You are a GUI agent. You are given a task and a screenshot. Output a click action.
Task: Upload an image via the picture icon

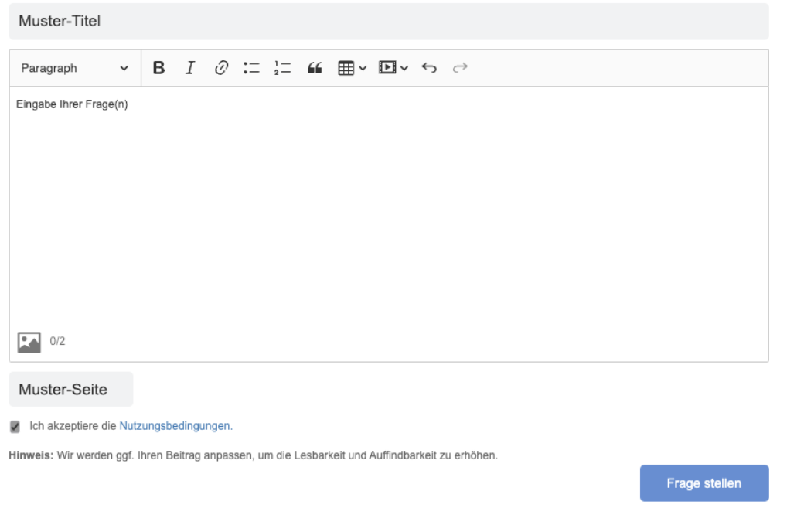[29, 343]
